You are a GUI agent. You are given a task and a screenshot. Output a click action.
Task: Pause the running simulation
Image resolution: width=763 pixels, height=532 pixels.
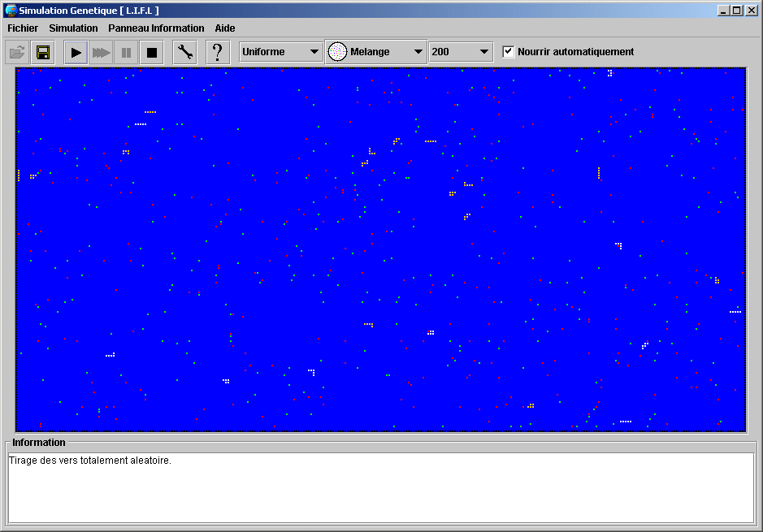point(126,53)
